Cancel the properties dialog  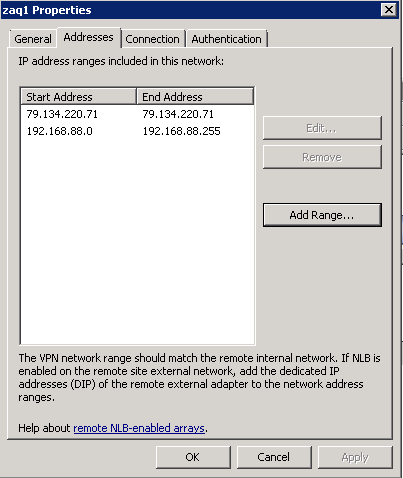(274, 457)
